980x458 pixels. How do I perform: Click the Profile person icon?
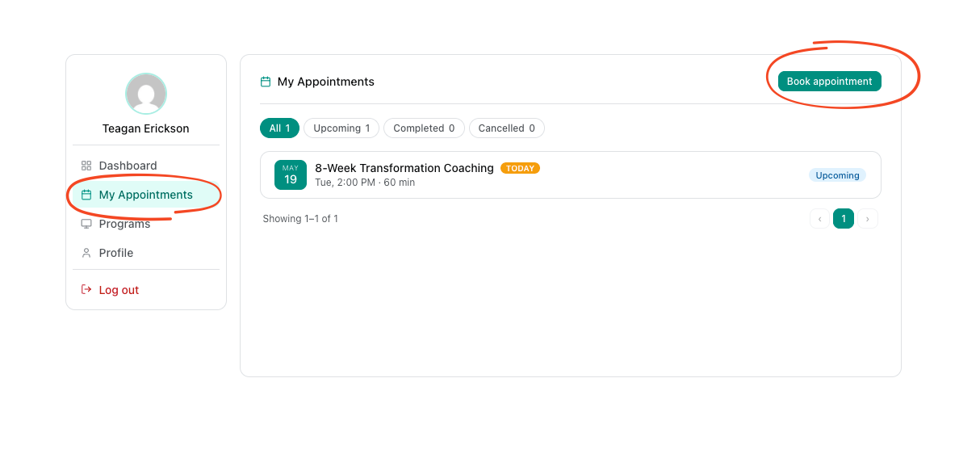coord(86,253)
